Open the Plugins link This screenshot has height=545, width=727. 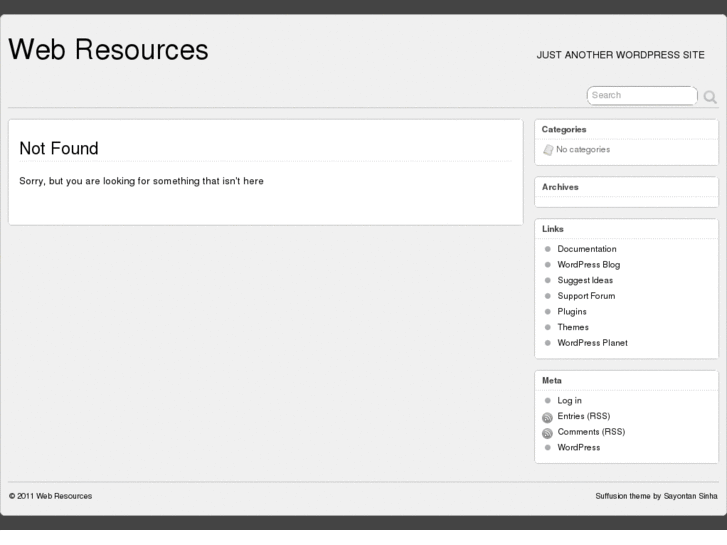point(572,312)
